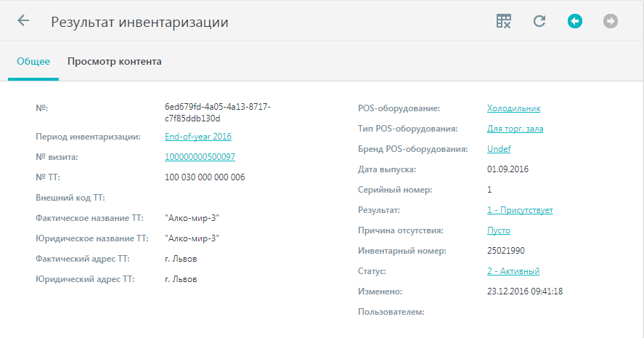Click the release date 01.09.2016
This screenshot has width=644, height=338.
click(508, 169)
